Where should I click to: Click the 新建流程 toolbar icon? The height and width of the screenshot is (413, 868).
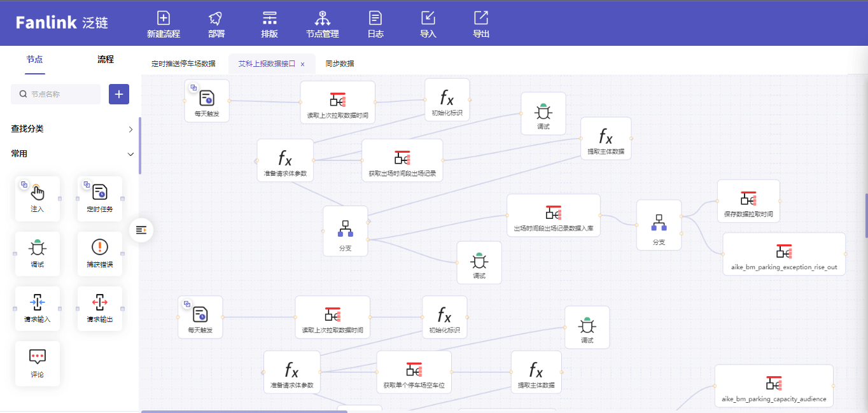coord(164,19)
